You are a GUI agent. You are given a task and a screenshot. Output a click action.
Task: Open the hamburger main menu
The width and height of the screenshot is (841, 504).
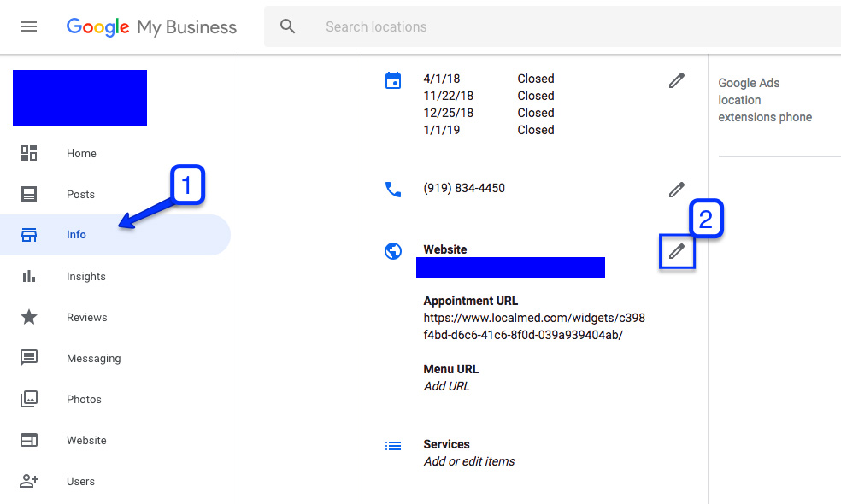(x=29, y=26)
